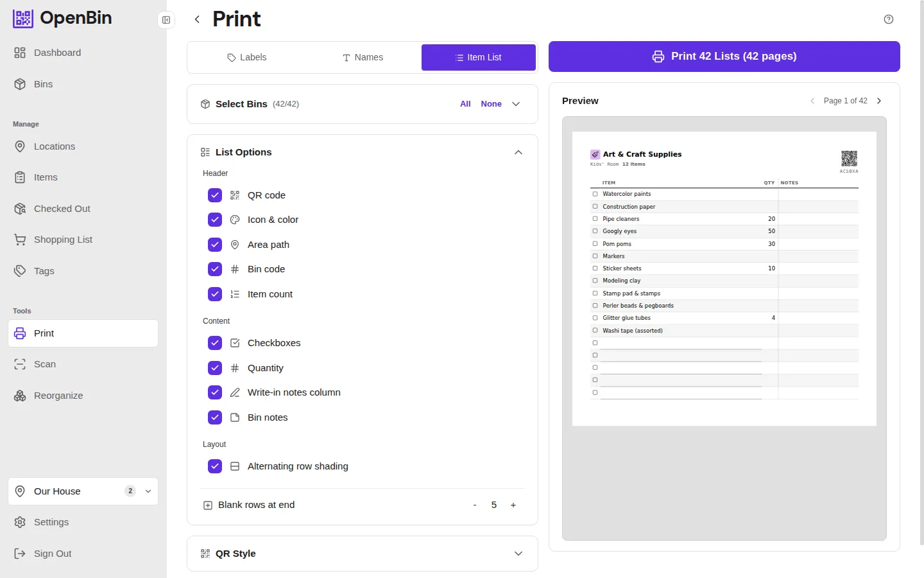Turn off the Checkboxes content option
This screenshot has width=924, height=578.
click(215, 343)
